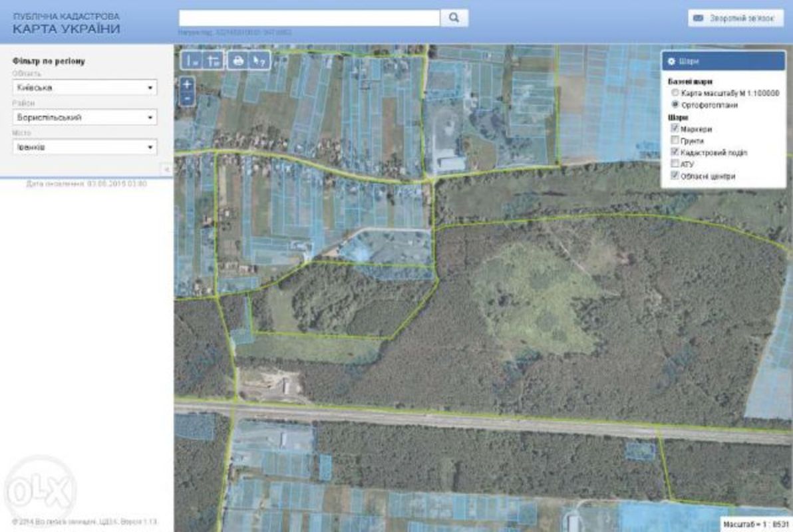Image resolution: width=793 pixels, height=532 pixels.
Task: Select Карта масштабу М 1:100000 base layer
Action: [x=675, y=93]
